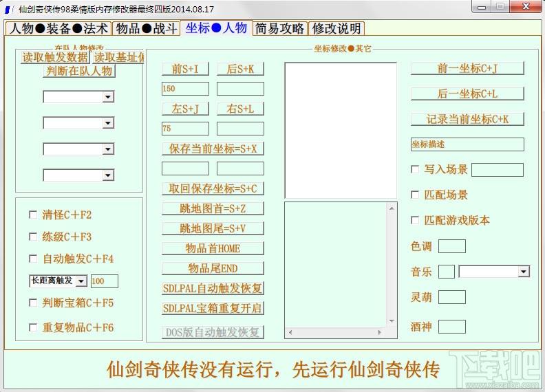Open the 长距离触发 dropdown
545x392 pixels.
coord(81,281)
